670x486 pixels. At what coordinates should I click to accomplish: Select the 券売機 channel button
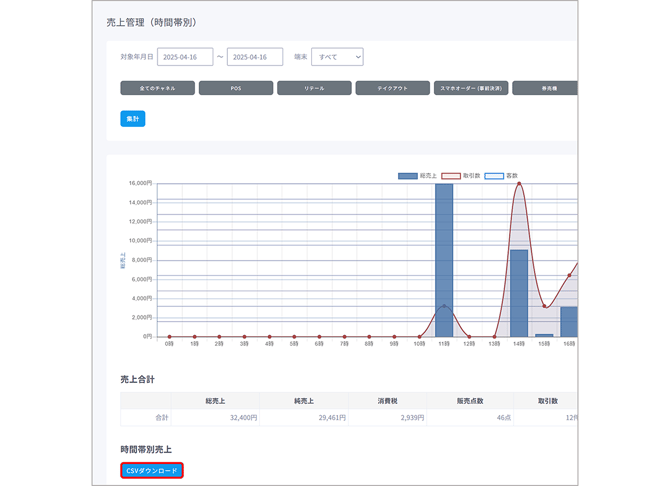pyautogui.click(x=545, y=88)
